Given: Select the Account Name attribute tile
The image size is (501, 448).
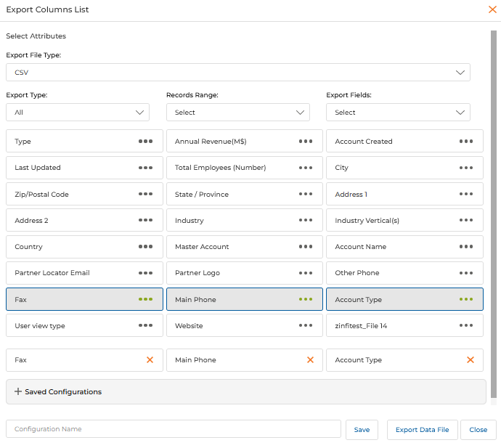Looking at the screenshot, I should click(404, 247).
